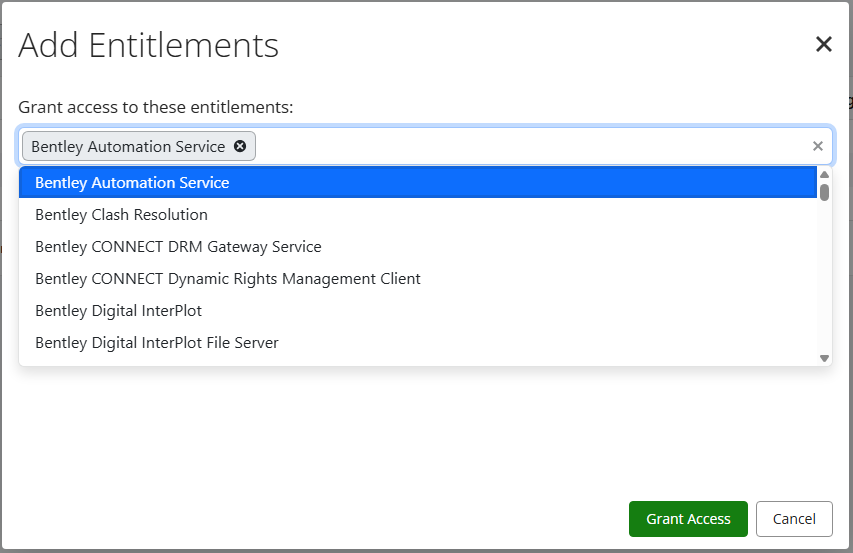Remove the Bentley Automation Service tag
This screenshot has height=553, width=853.
pos(240,146)
